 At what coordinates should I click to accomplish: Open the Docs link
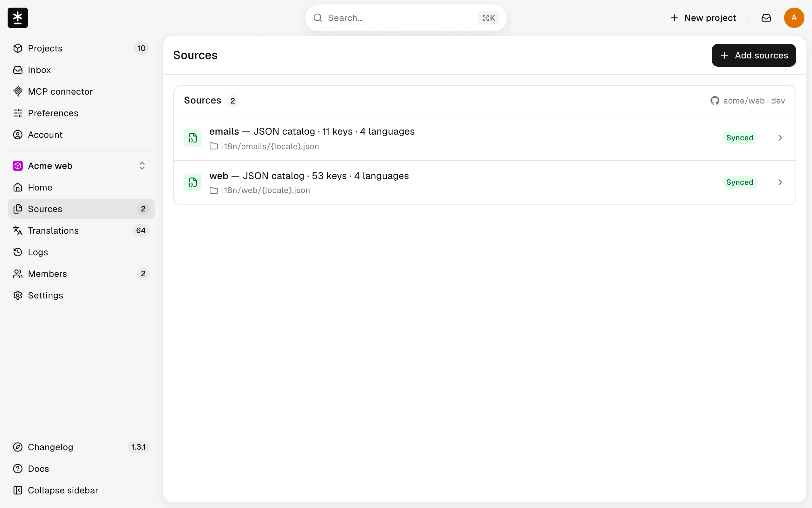click(81, 469)
